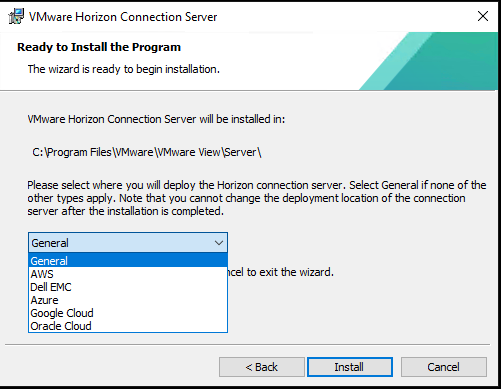Cancel the installation wizard
This screenshot has height=389, width=501.
tap(444, 367)
